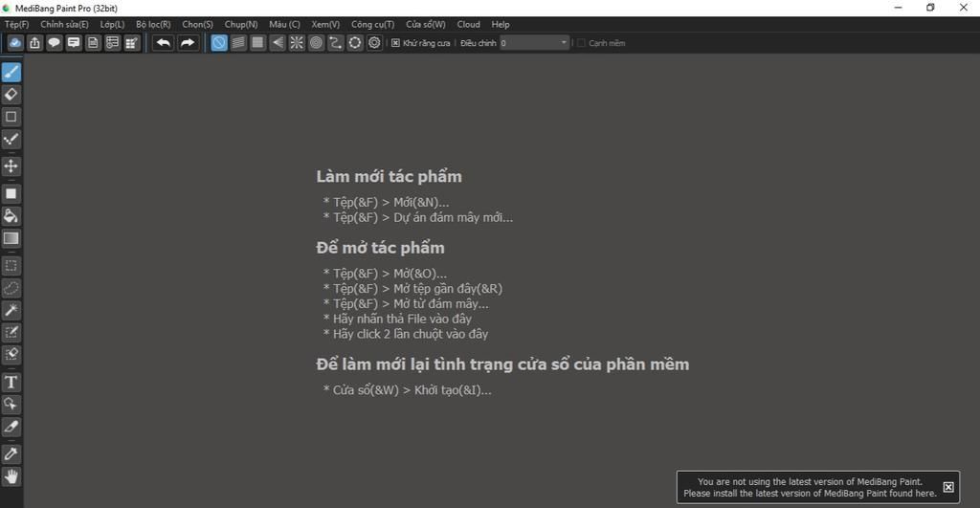Click the 'Mở tệp gần đây(&R)' line
The height and width of the screenshot is (508, 980).
point(448,289)
